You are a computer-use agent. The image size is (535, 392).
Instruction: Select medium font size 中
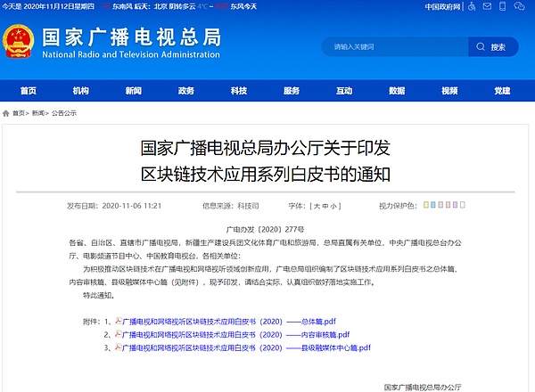coord(325,205)
